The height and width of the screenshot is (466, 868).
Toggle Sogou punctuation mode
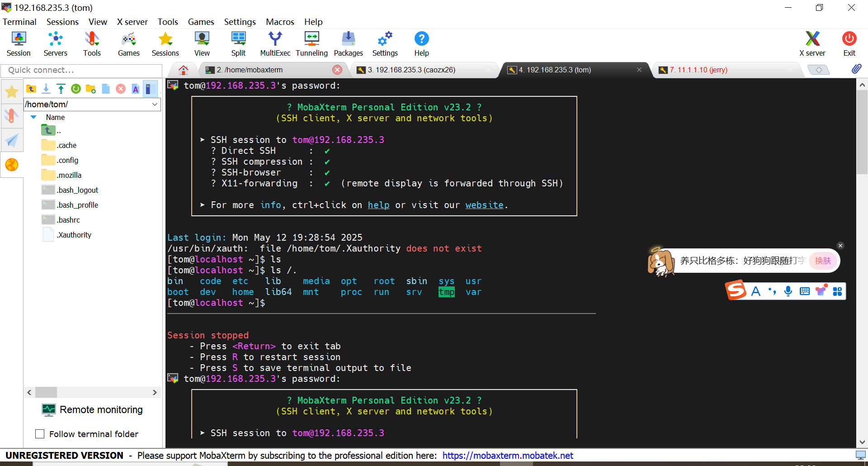coord(772,291)
